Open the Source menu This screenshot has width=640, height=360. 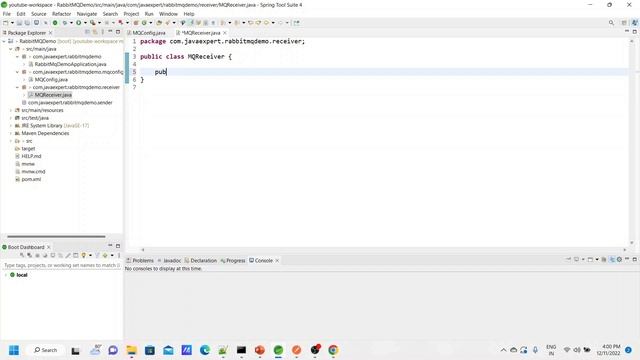click(x=39, y=14)
